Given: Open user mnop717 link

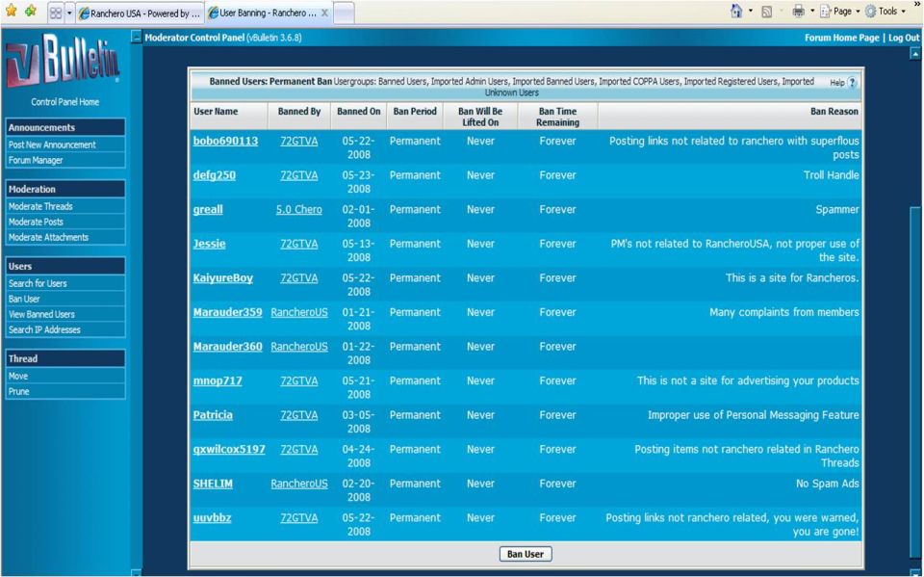Looking at the screenshot, I should (218, 380).
